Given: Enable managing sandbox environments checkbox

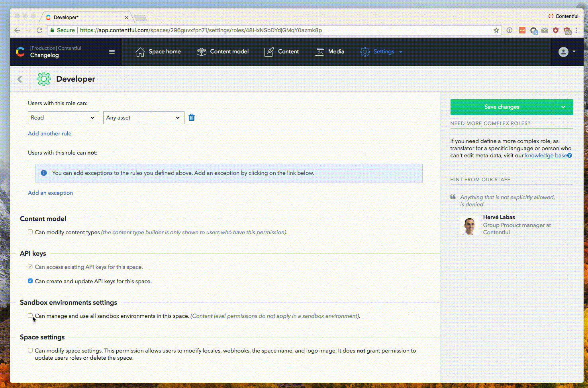Looking at the screenshot, I should pyautogui.click(x=30, y=315).
